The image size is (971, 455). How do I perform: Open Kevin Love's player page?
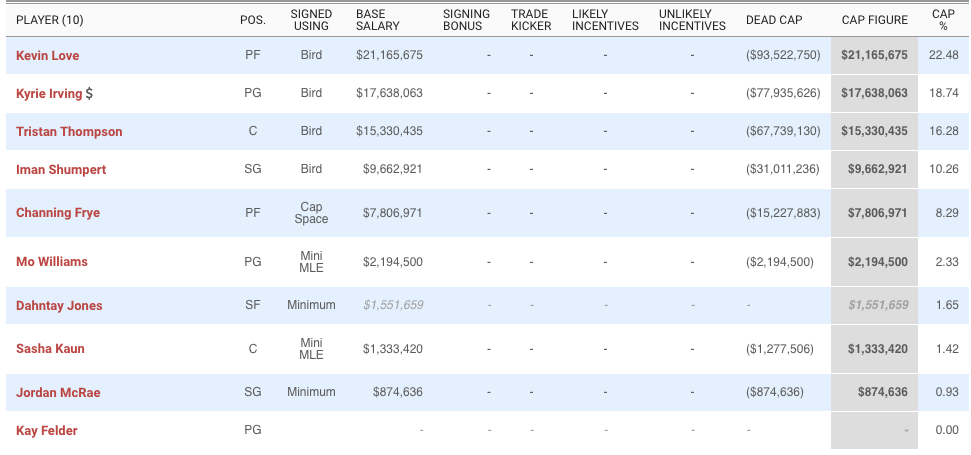47,56
